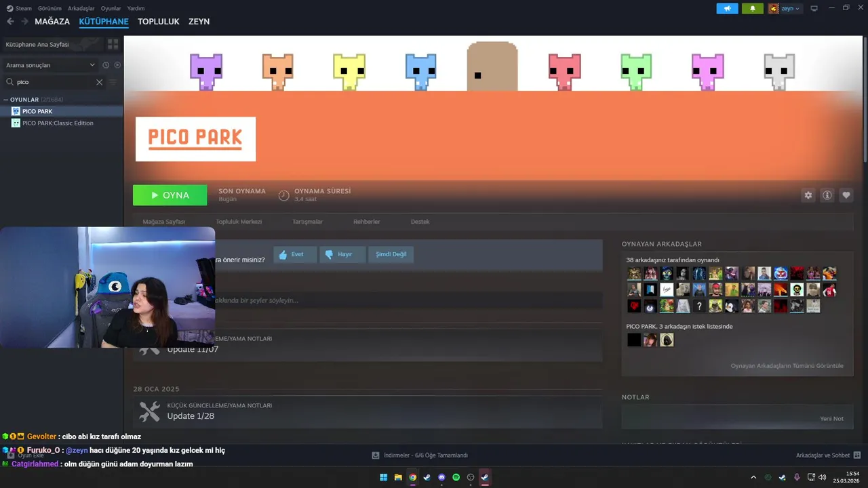Switch to Big Picture mode monitor icon
The image size is (868, 488).
[814, 8]
